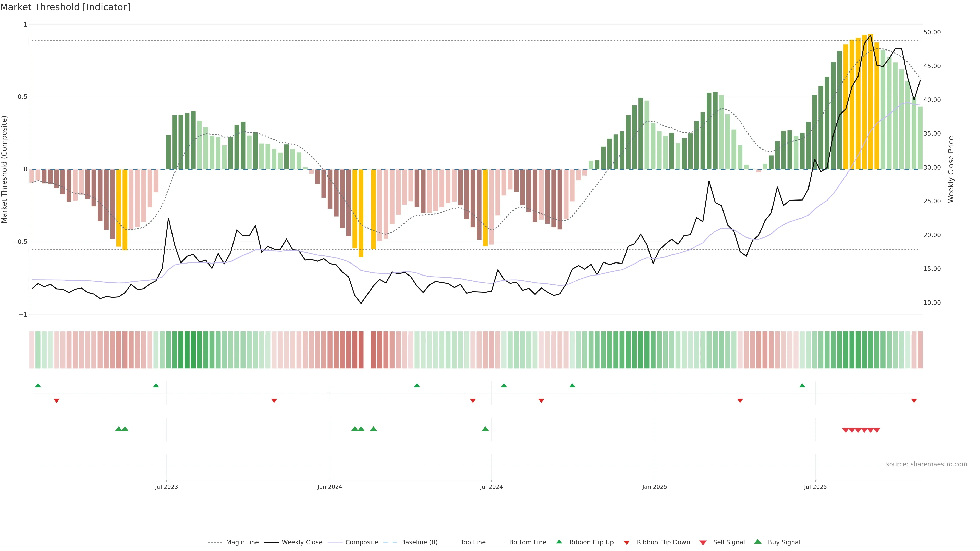The height and width of the screenshot is (551, 980).
Task: Hide the Weekly Close series in legend
Action: click(302, 542)
